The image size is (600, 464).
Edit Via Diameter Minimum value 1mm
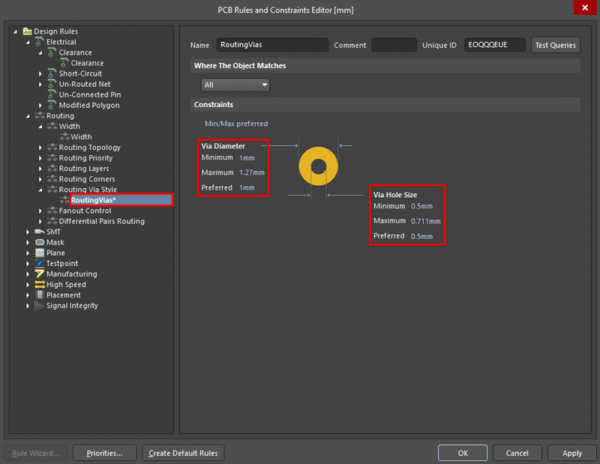pos(247,158)
